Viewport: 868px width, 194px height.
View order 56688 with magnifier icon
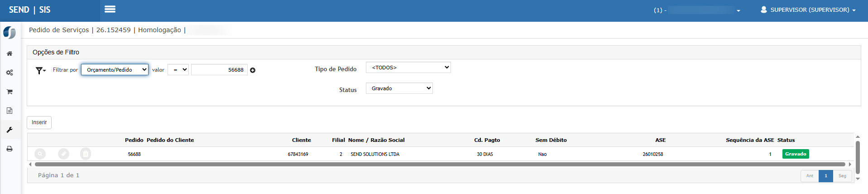click(40, 154)
